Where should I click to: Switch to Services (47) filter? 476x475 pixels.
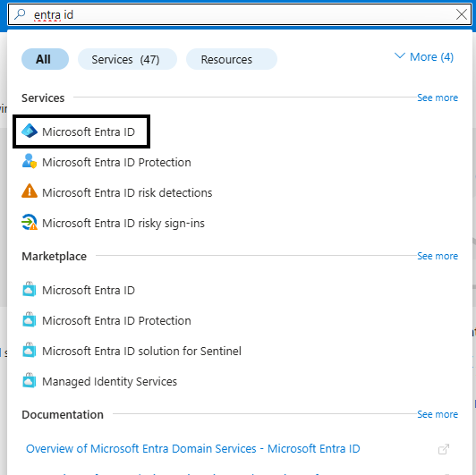point(127,59)
